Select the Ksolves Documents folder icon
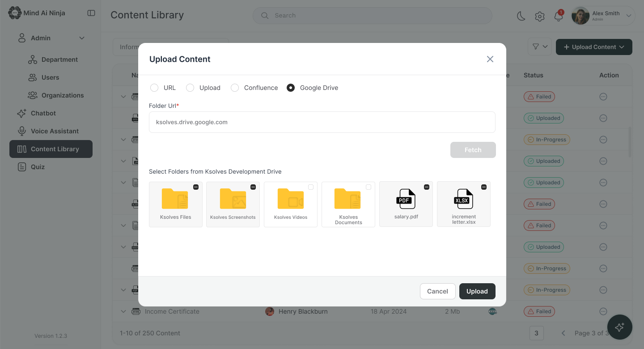Image resolution: width=644 pixels, height=349 pixels. pyautogui.click(x=347, y=199)
